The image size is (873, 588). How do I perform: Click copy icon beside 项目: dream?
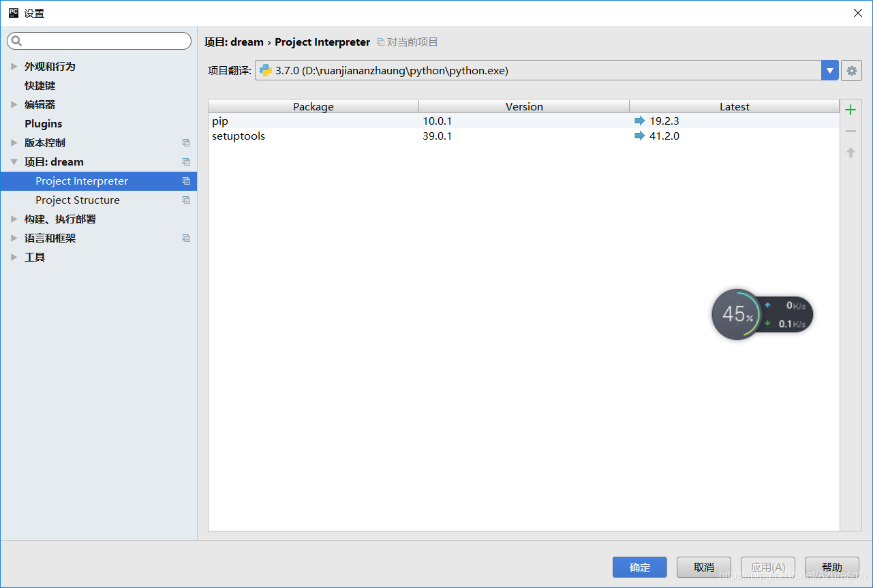(186, 162)
